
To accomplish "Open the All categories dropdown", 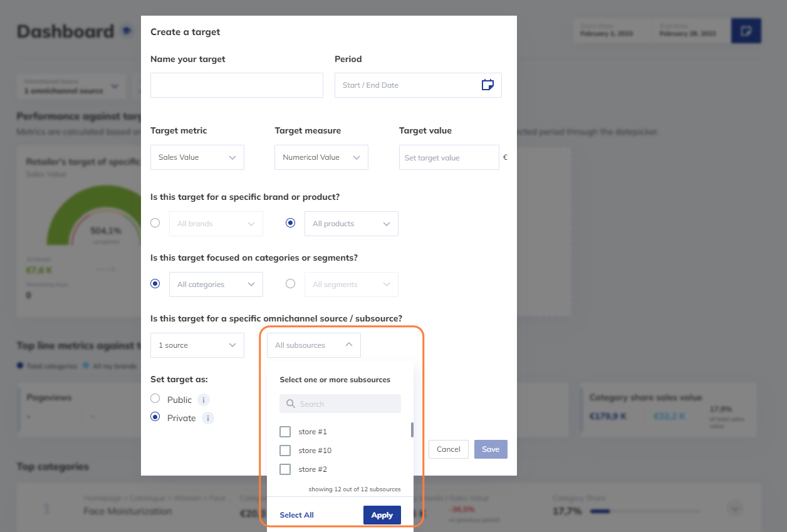I will coord(216,284).
